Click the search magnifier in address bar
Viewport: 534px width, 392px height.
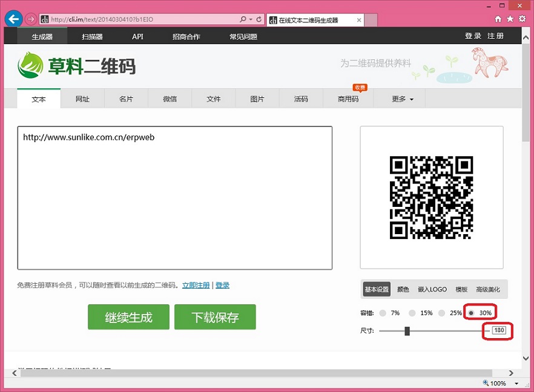243,19
